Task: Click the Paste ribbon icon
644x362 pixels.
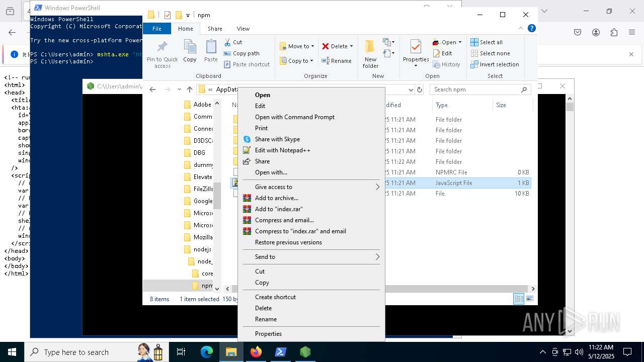Action: pos(211,51)
